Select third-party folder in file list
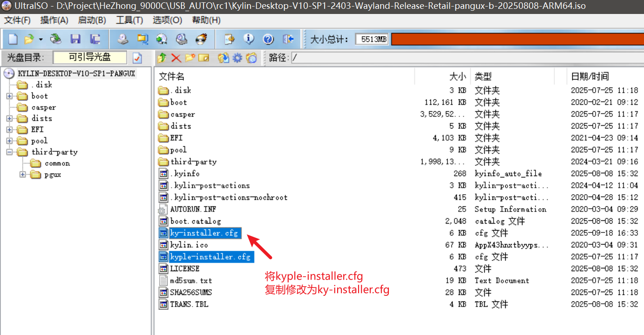This screenshot has width=644, height=335. 193,162
